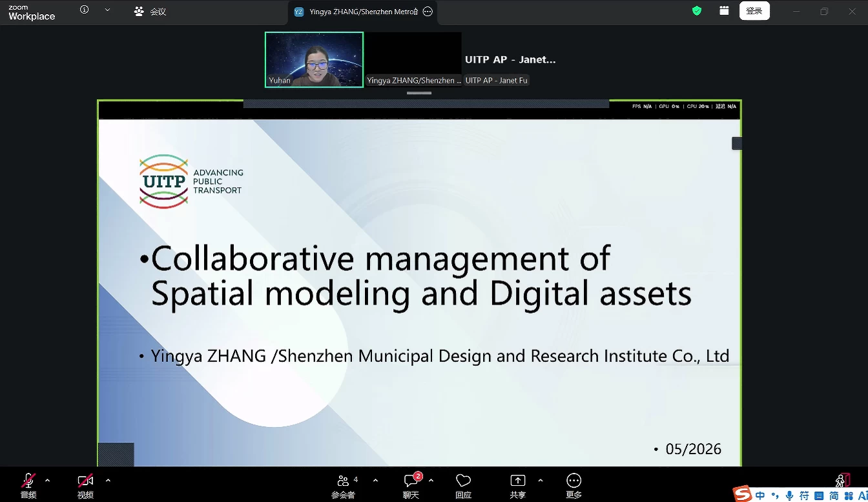Open meeting info icon in title bar
The width and height of the screenshot is (868, 502).
pos(84,10)
